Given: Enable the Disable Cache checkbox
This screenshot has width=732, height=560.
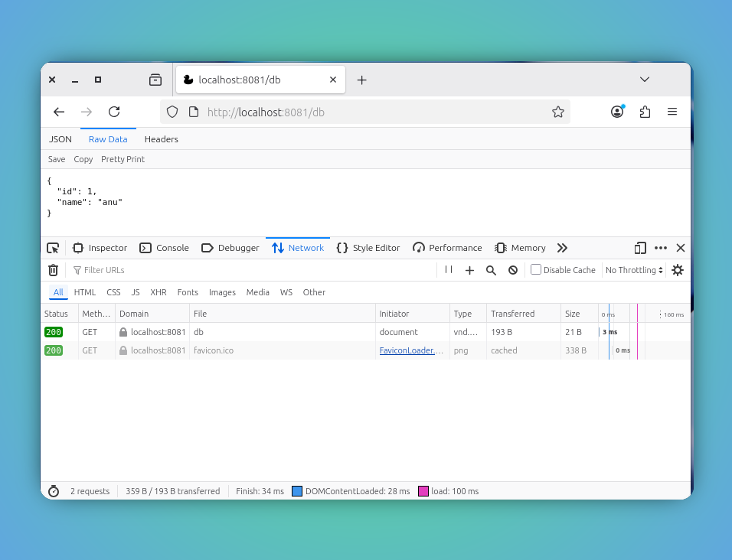Looking at the screenshot, I should point(536,269).
